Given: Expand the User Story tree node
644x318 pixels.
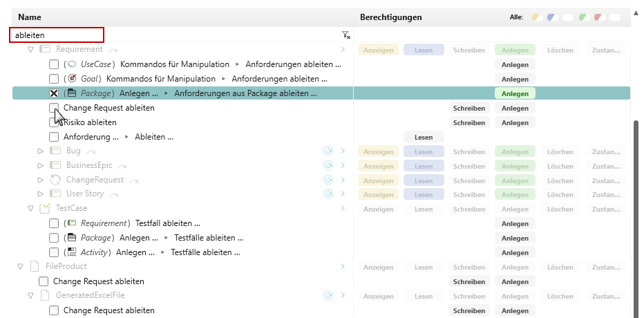Looking at the screenshot, I should click(40, 194).
